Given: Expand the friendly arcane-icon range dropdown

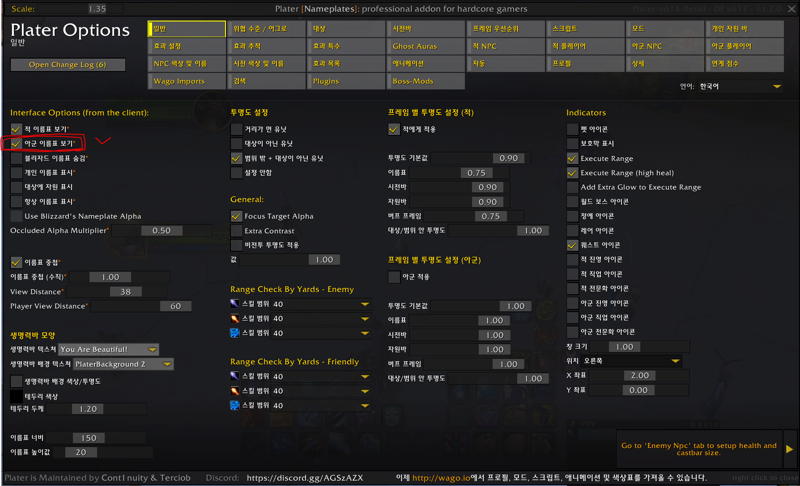Looking at the screenshot, I should pyautogui.click(x=321, y=376).
